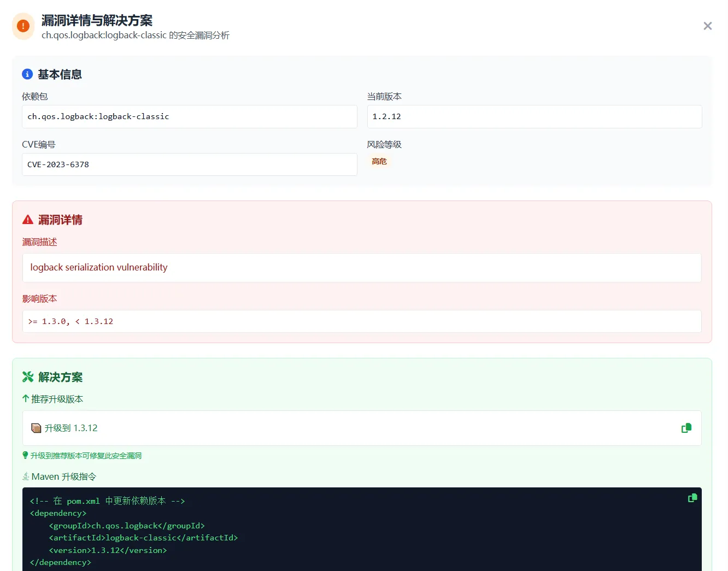Click the 基本信息 section heading

60,74
